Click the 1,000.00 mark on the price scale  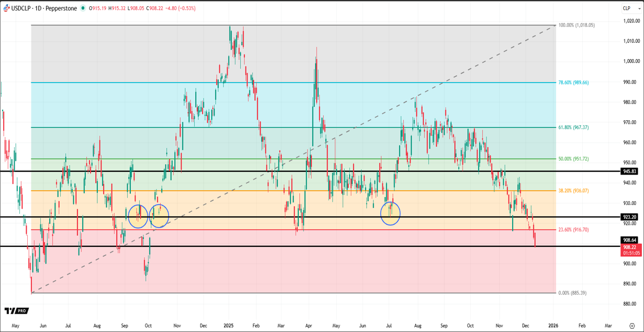(x=629, y=62)
